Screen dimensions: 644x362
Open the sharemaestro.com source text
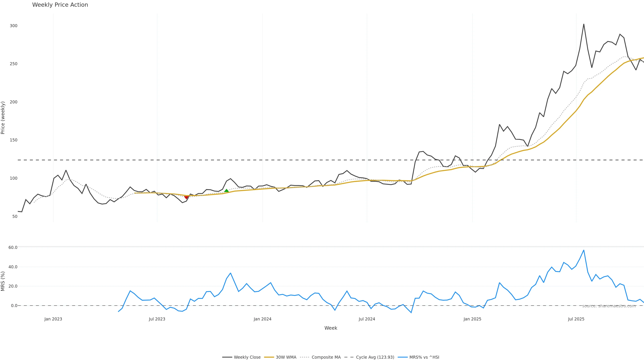[609, 306]
